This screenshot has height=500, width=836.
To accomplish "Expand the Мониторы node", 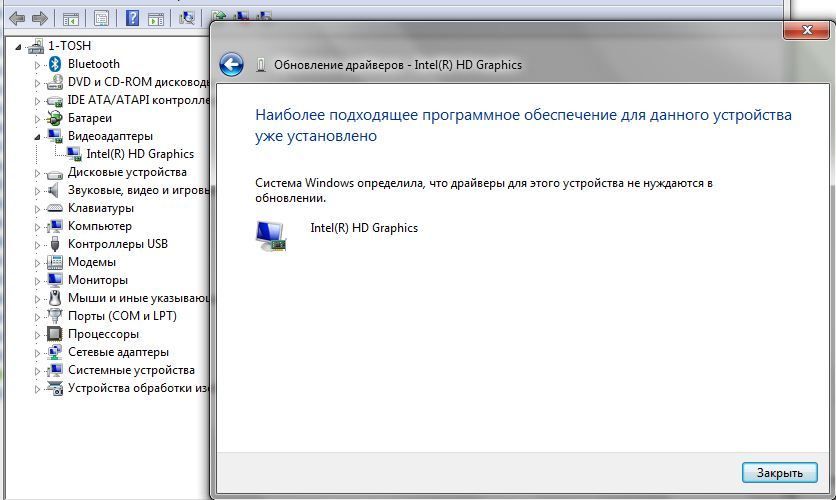I will click(x=37, y=281).
